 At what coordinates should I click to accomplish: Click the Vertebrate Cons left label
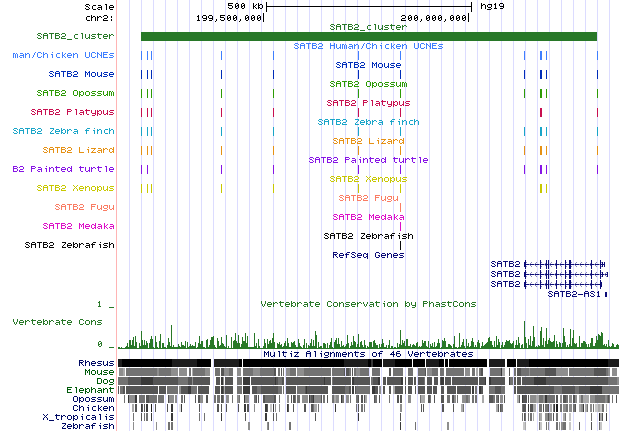[x=57, y=322]
